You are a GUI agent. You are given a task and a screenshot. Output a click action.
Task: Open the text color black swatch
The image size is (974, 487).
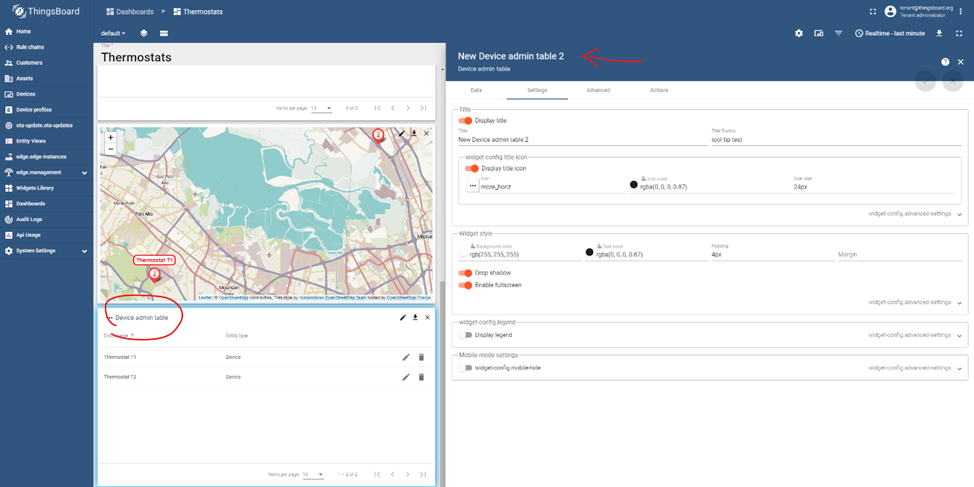(589, 252)
